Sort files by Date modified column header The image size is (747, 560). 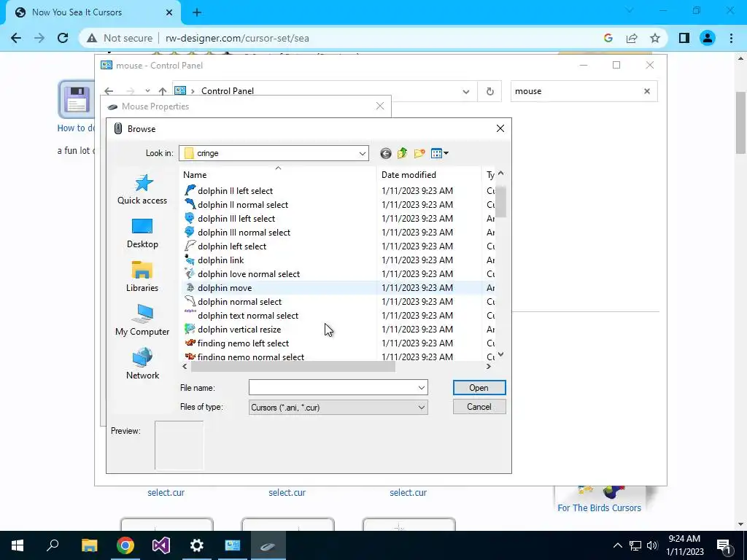[409, 175]
